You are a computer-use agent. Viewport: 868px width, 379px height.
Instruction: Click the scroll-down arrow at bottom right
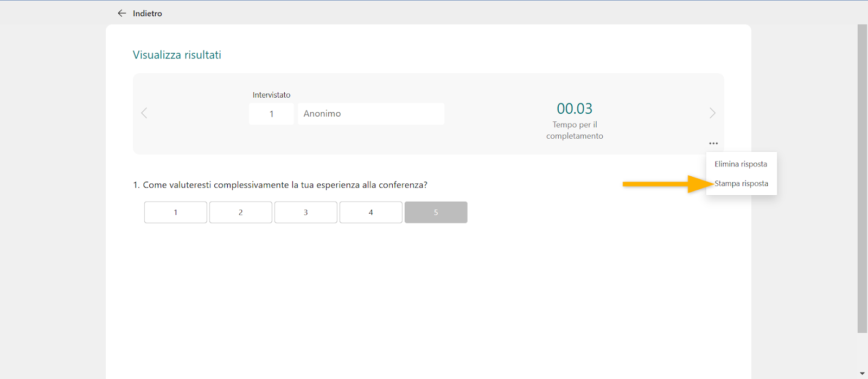tap(862, 374)
